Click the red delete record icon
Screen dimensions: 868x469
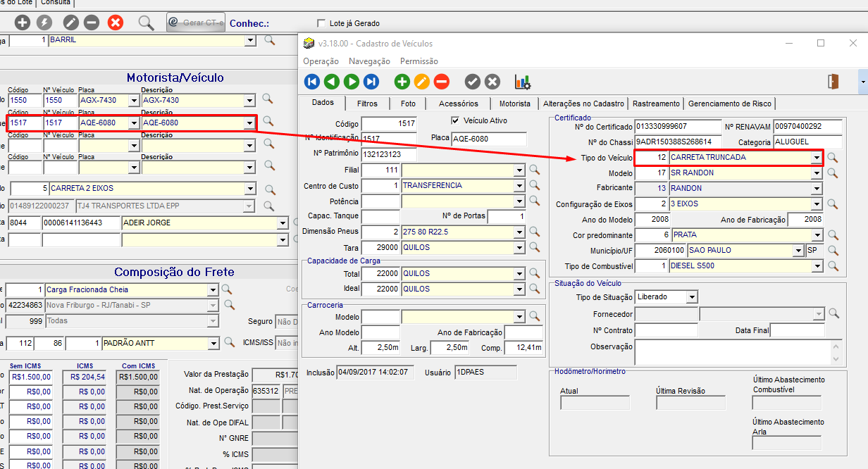click(x=442, y=82)
